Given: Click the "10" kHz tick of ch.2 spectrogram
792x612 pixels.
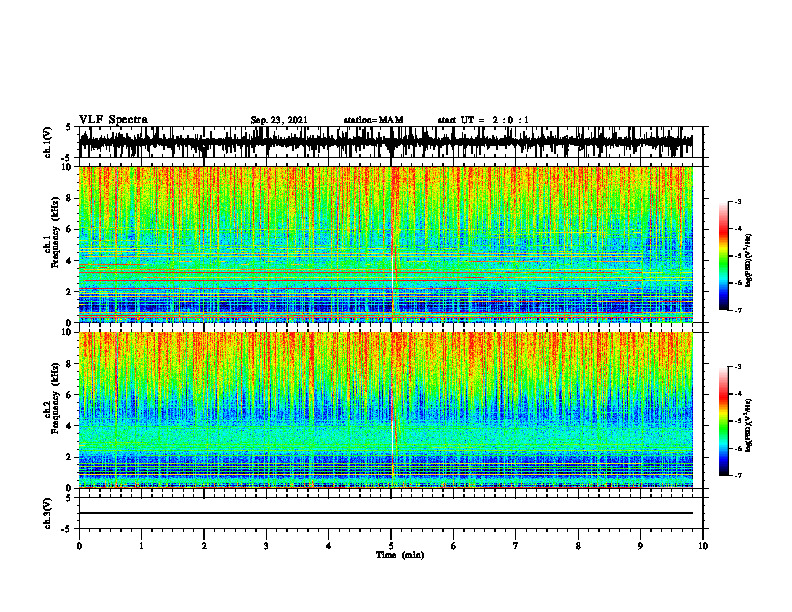Looking at the screenshot, I should point(67,333).
